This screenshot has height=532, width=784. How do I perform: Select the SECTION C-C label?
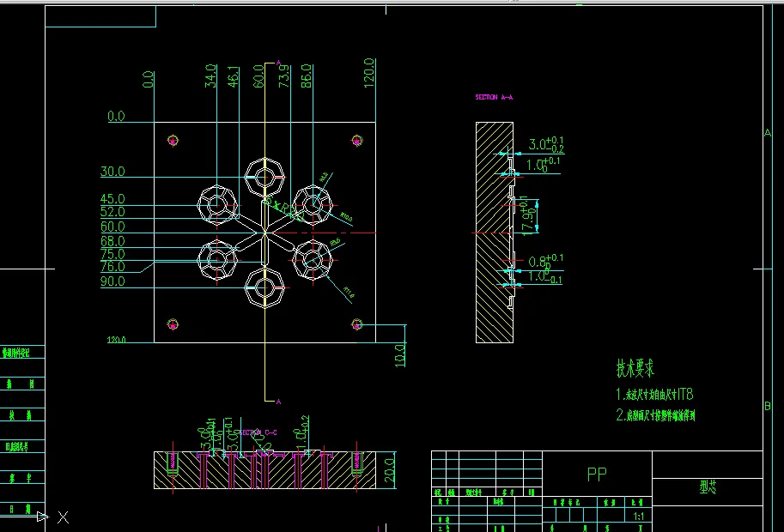(258, 432)
